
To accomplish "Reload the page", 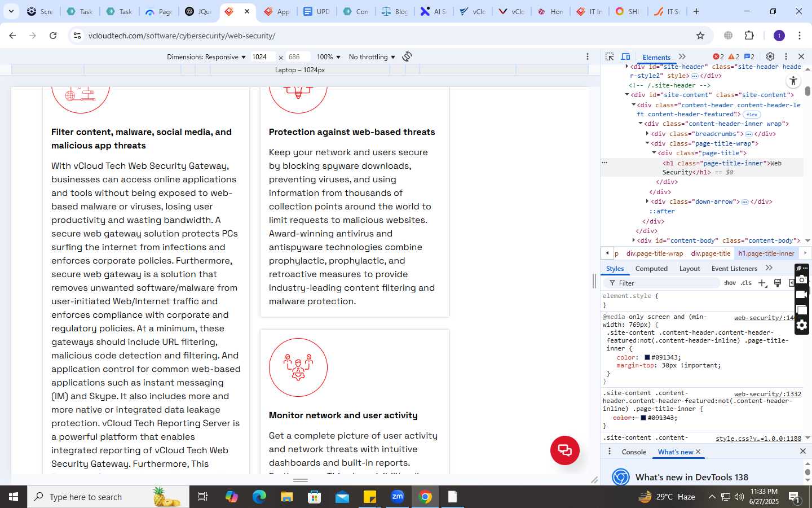I will coord(53,36).
